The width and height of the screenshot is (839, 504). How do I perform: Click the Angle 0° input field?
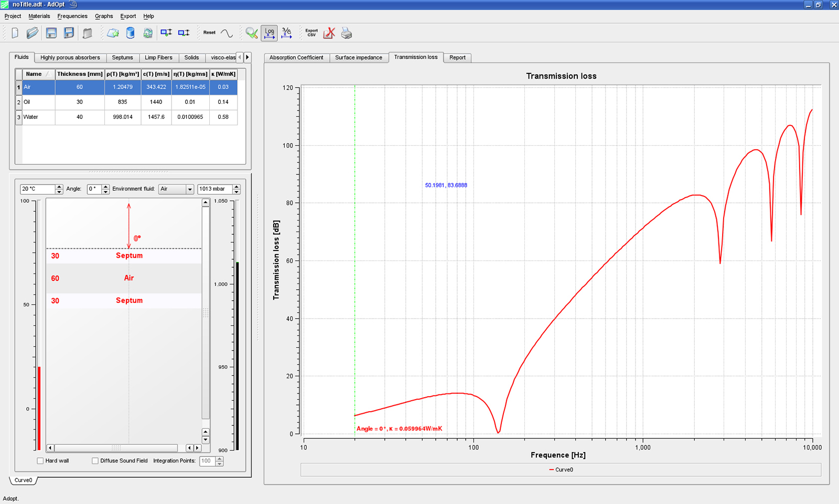point(94,189)
